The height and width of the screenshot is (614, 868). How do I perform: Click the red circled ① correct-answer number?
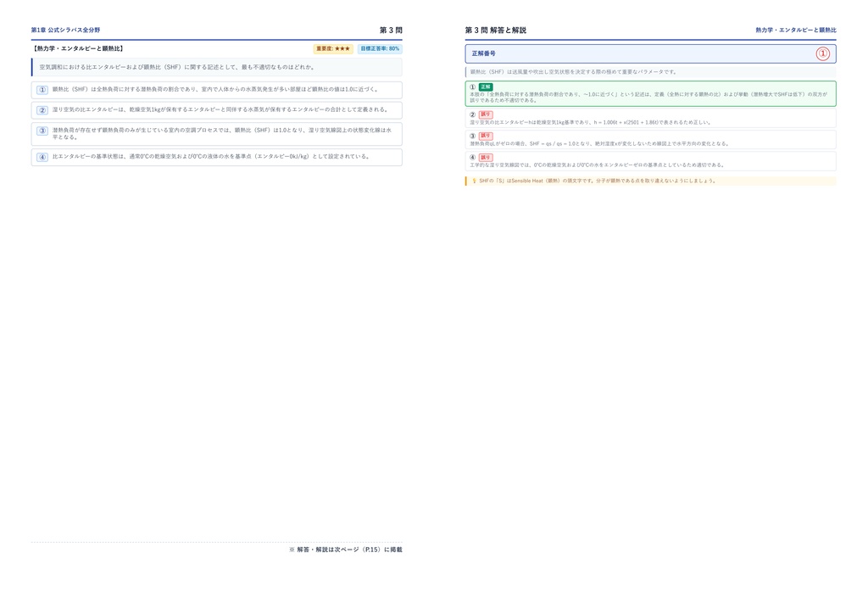coord(822,53)
